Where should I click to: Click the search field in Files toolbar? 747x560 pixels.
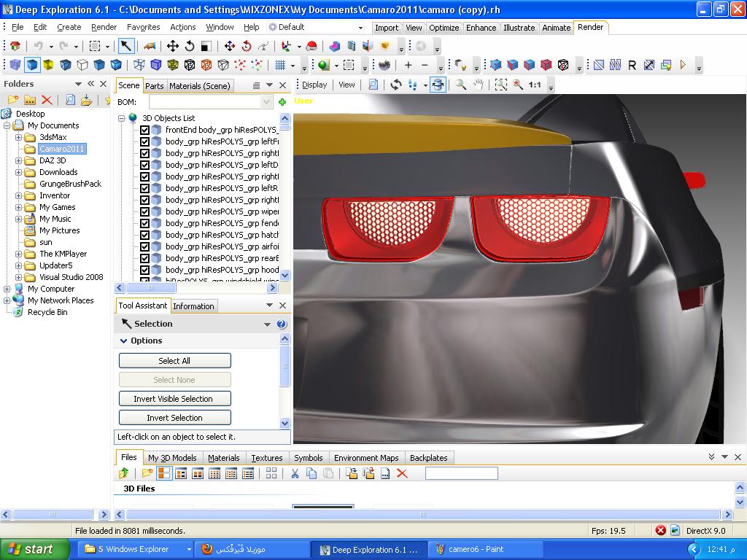coord(461,473)
